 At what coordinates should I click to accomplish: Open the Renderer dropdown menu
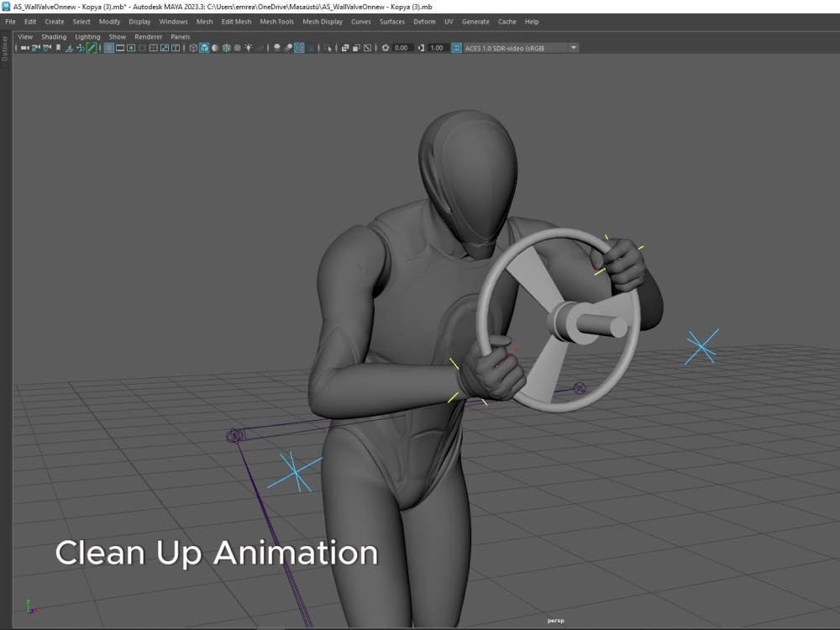148,36
